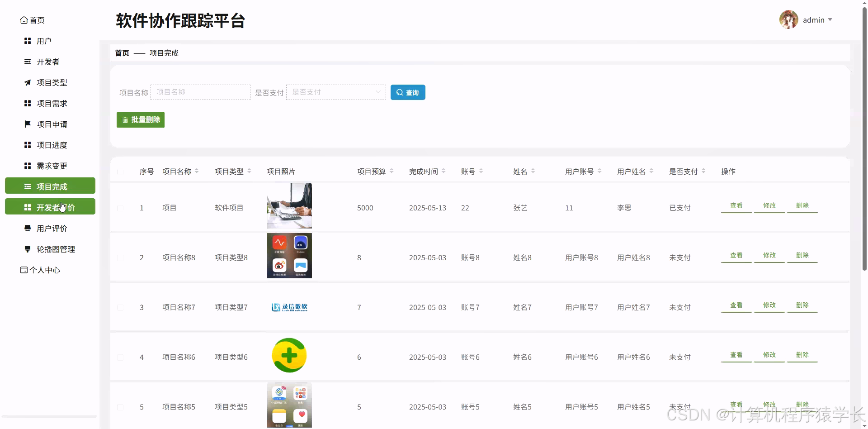
Task: Toggle the select-all checkbox in table header
Action: tap(120, 172)
